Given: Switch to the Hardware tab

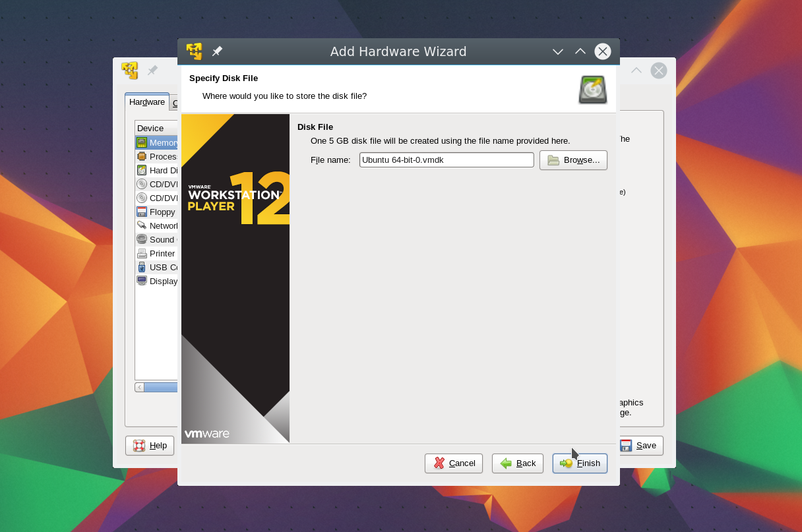Looking at the screenshot, I should pos(147,102).
